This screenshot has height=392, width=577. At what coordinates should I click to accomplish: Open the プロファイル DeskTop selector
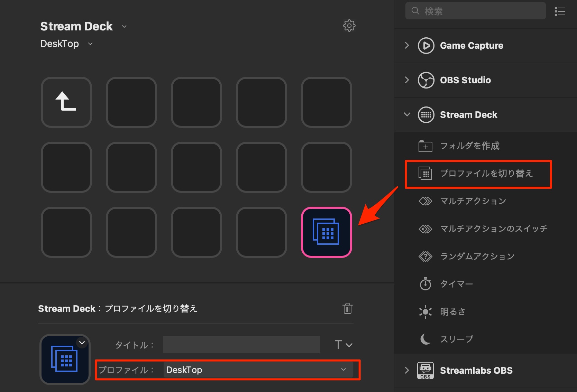click(258, 370)
